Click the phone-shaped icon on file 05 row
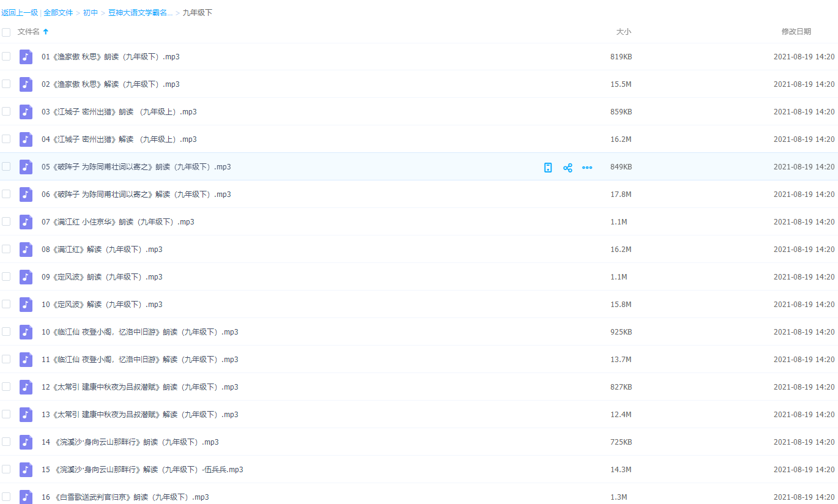 pyautogui.click(x=548, y=168)
